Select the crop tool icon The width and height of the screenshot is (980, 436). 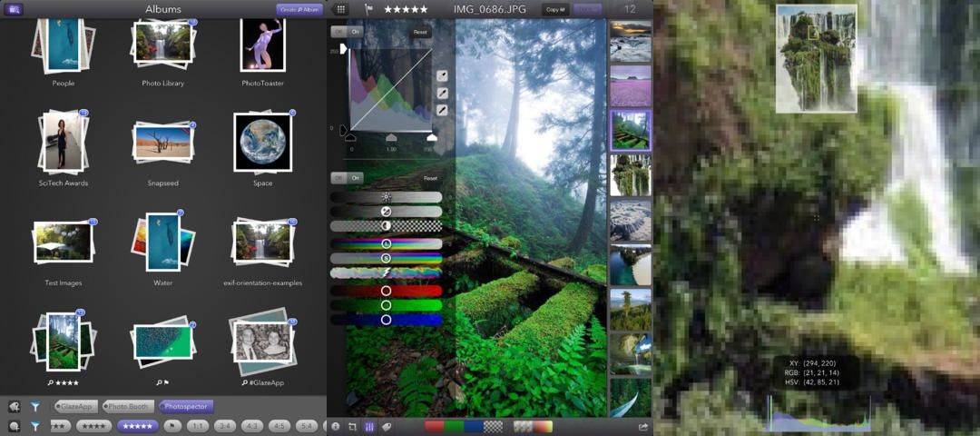[x=352, y=426]
